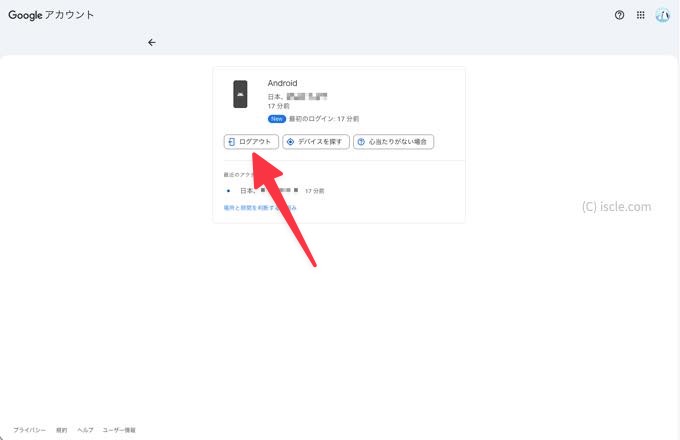
Task: Click the デバイスを探す button
Action: (316, 142)
